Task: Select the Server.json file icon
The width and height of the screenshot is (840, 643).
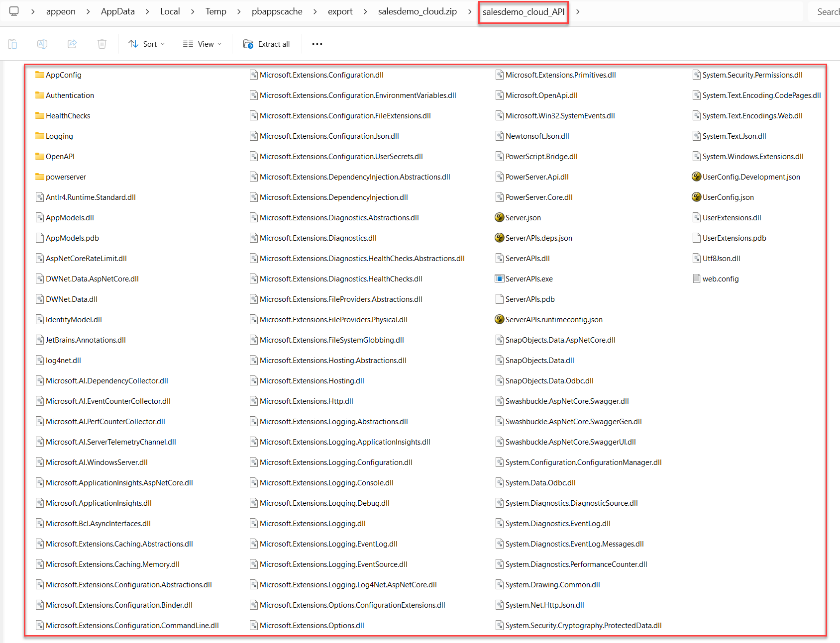Action: (500, 218)
